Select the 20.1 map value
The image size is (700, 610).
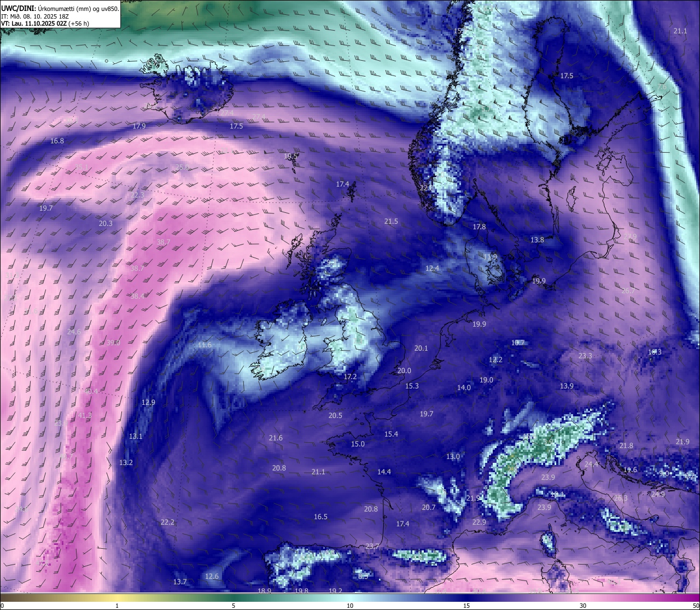(421, 348)
